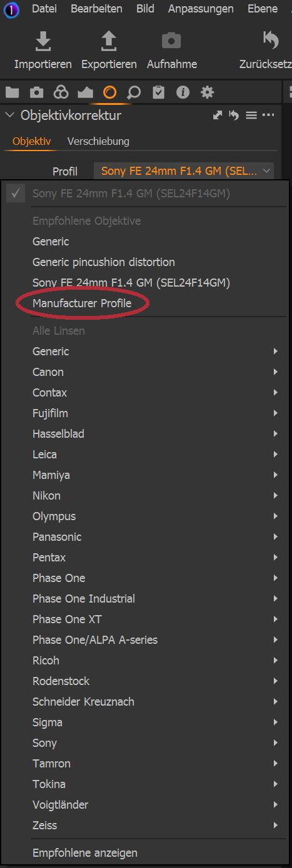The height and width of the screenshot is (868, 292).
Task: Switch to the Verschiebung tab
Action: point(98,141)
